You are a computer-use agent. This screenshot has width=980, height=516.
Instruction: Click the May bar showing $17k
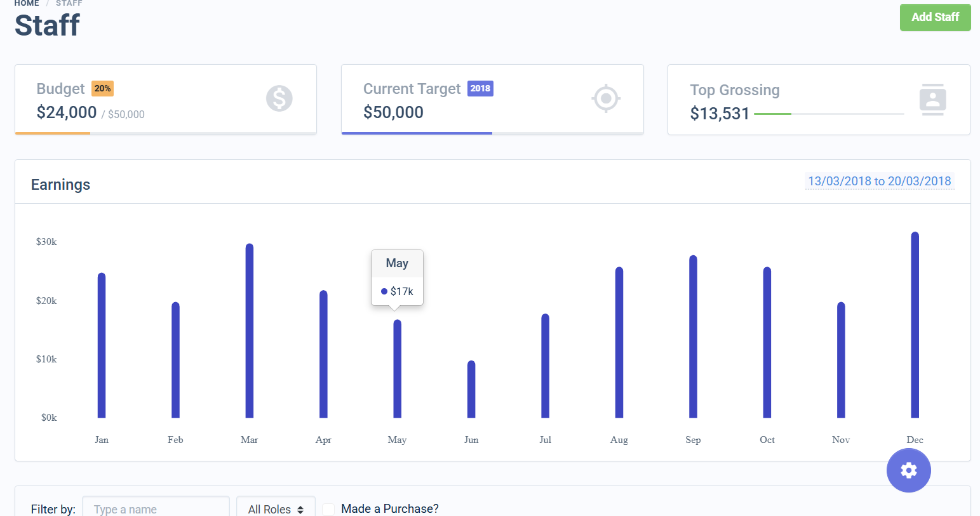click(x=397, y=368)
